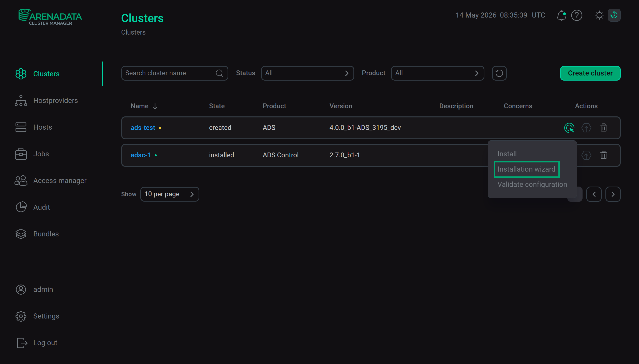Click the actions icon for ads-test cluster
This screenshot has height=364, width=639.
[x=569, y=128]
